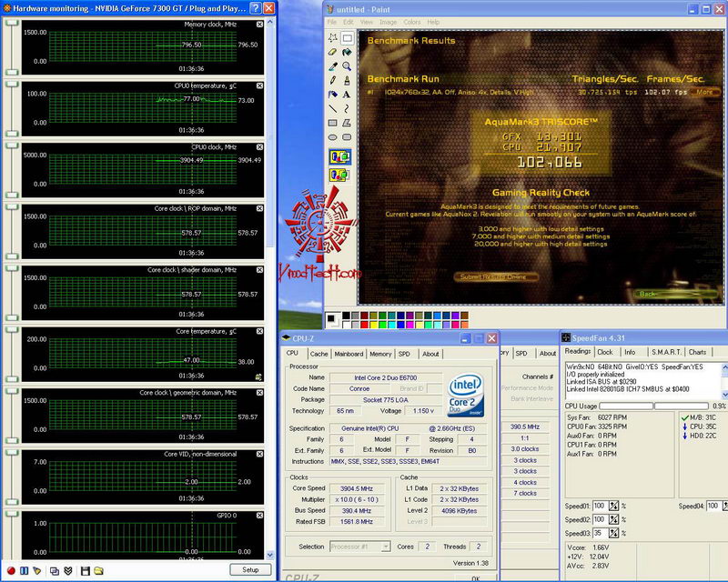
Task: Select the Polygon shape tool
Action: [347, 123]
